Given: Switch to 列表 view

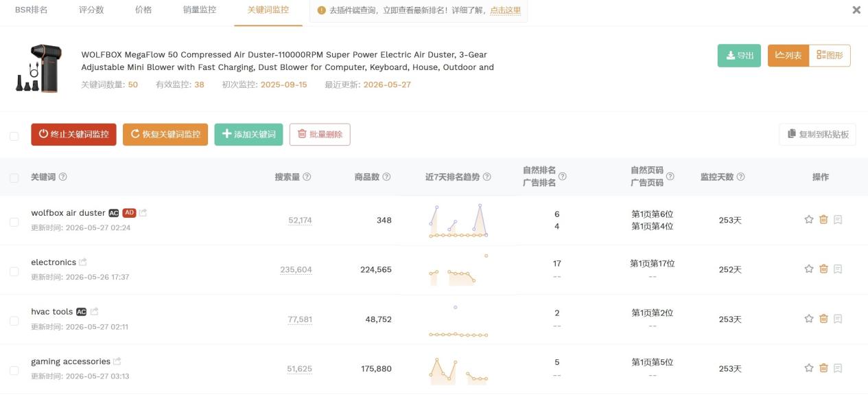Looking at the screenshot, I should coord(788,56).
